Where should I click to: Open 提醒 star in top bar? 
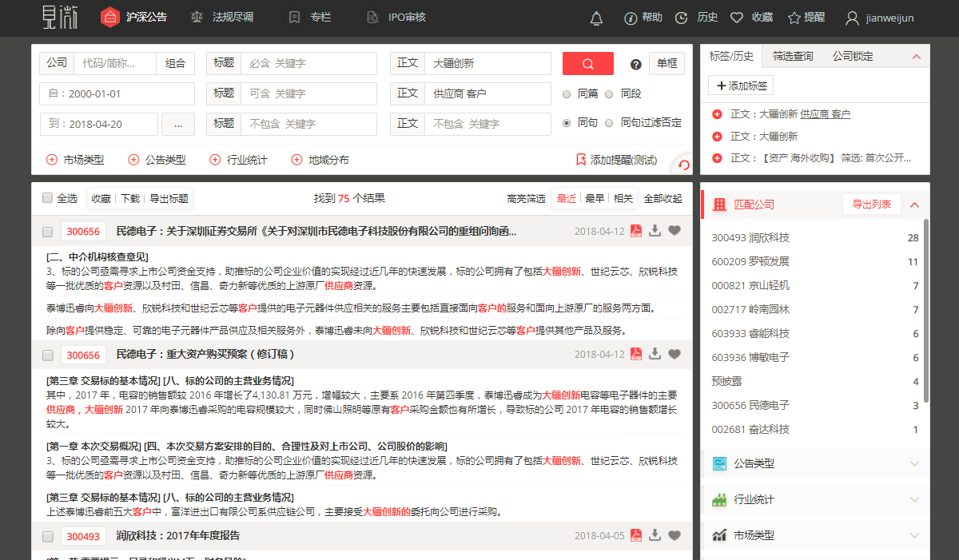pos(806,18)
